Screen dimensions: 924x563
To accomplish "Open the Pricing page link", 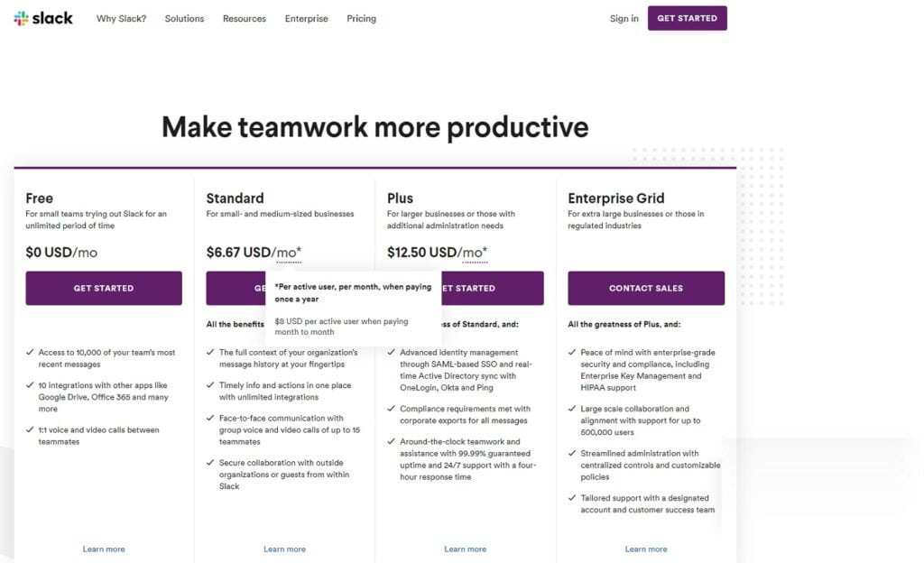I will (361, 18).
